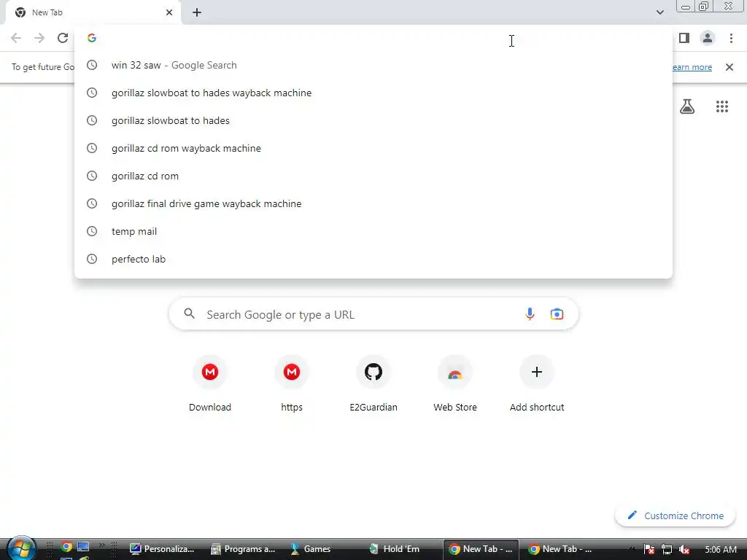This screenshot has height=560, width=747.
Task: Choose 'gorillaz final drive game wayback machine' suggestion
Action: pyautogui.click(x=373, y=203)
